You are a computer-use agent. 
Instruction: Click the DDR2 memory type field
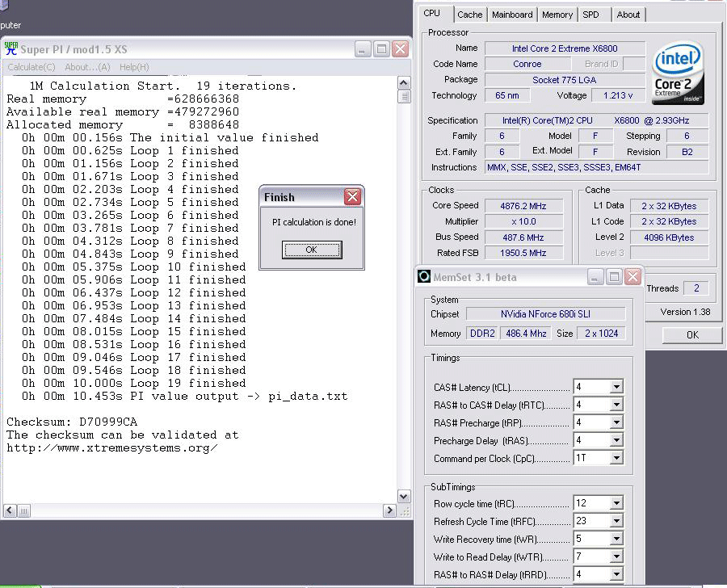pos(482,334)
